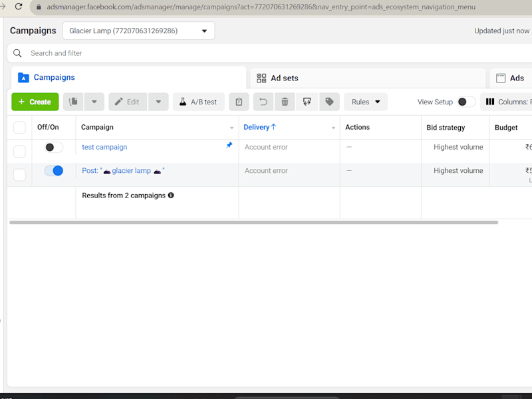Click the Edit pencil button
532x399 pixels.
pyautogui.click(x=128, y=102)
